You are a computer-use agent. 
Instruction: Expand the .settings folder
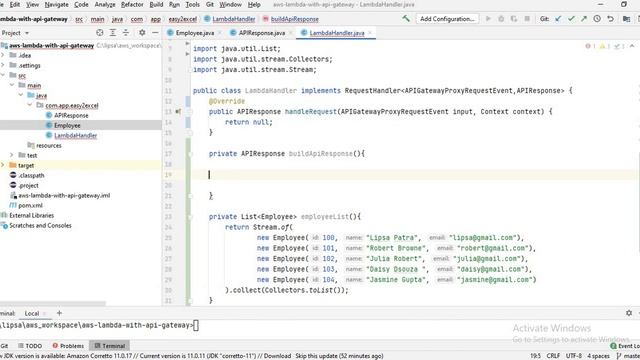[3, 65]
